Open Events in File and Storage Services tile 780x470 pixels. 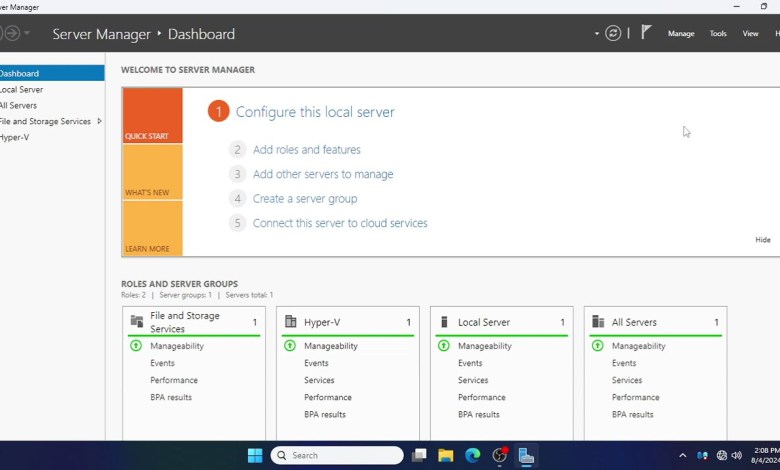(162, 363)
